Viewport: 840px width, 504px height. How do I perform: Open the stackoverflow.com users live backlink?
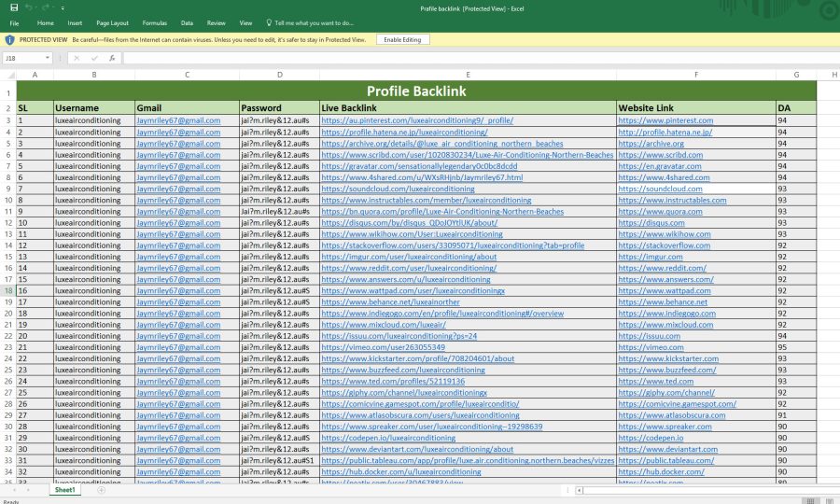(x=453, y=245)
